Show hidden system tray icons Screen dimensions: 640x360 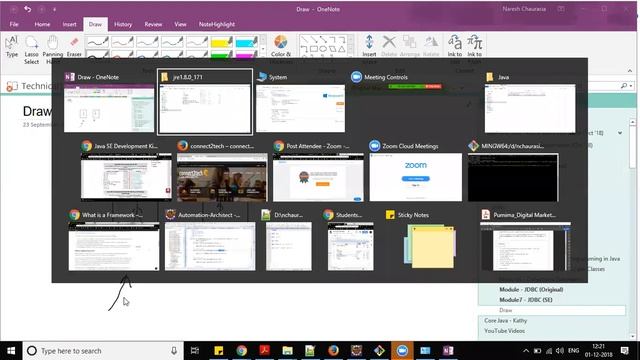coord(526,351)
